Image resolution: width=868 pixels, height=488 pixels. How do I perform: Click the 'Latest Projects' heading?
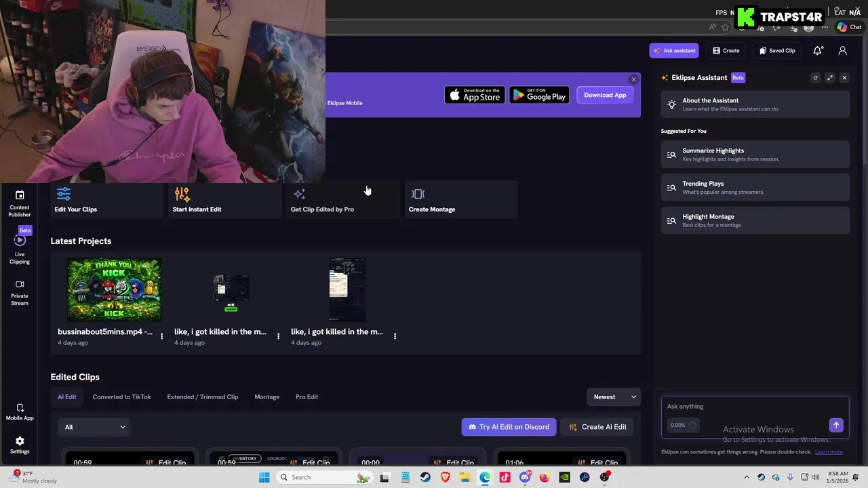click(x=81, y=241)
